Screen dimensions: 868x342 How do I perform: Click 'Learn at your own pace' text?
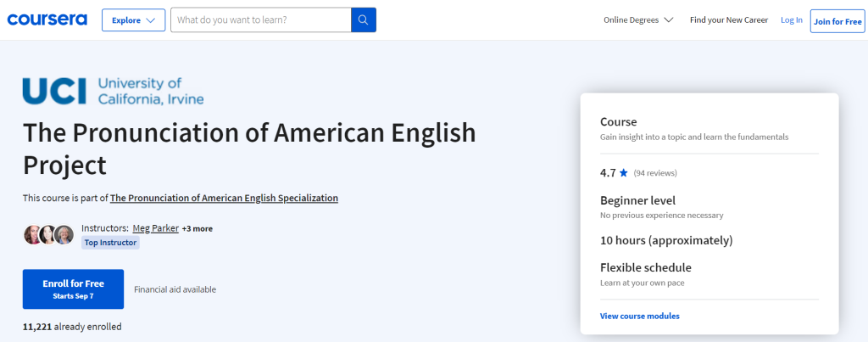tap(643, 283)
